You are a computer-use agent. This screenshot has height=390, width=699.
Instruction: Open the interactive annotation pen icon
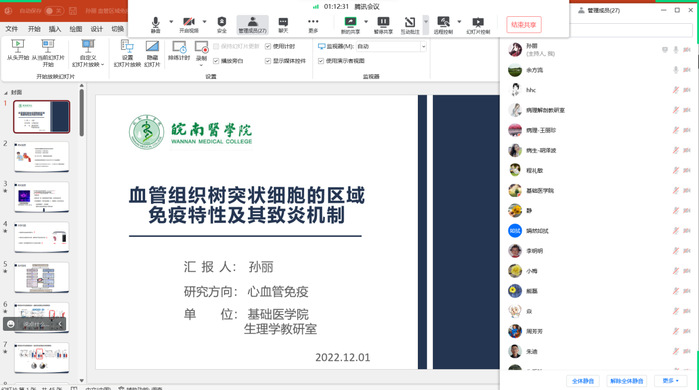[x=410, y=22]
